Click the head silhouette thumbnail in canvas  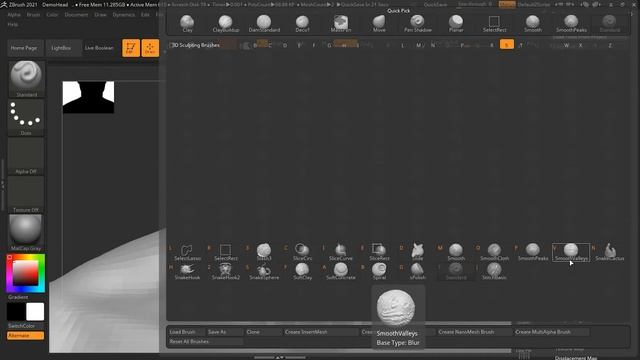tap(88, 97)
